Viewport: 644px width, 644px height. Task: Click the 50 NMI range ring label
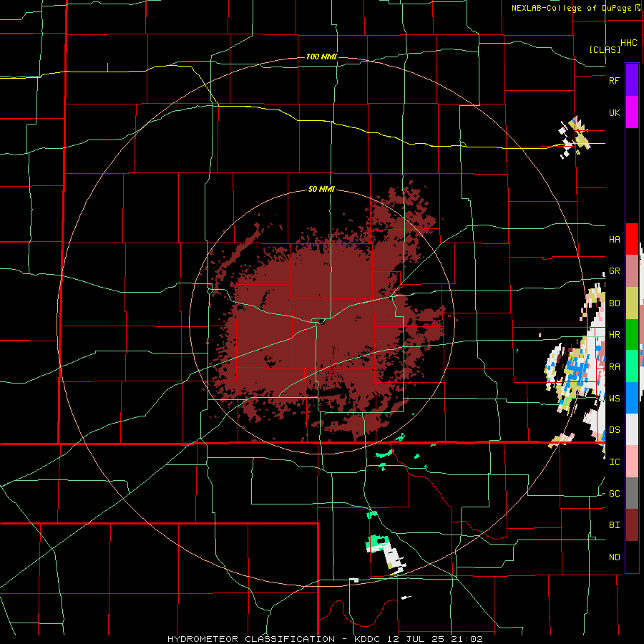321,190
